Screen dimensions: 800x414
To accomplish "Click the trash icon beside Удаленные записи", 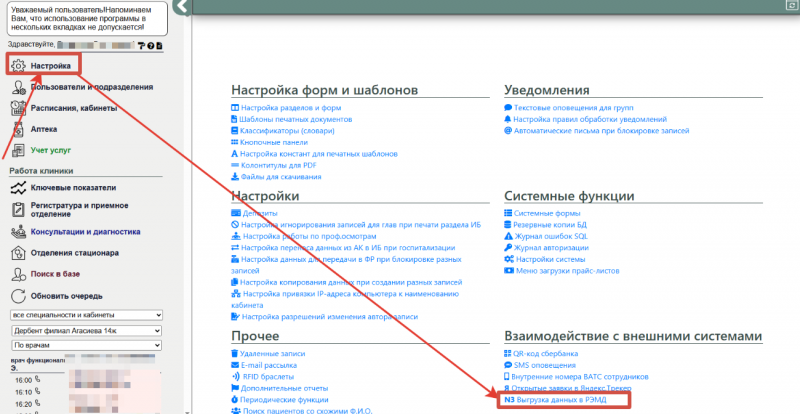I will point(235,353).
